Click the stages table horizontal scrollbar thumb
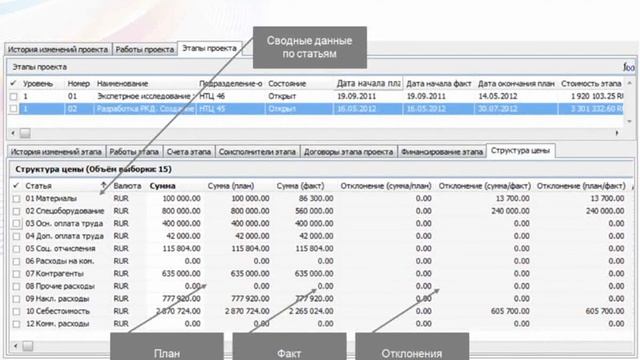Screen dimensions: 640x360 (25, 133)
